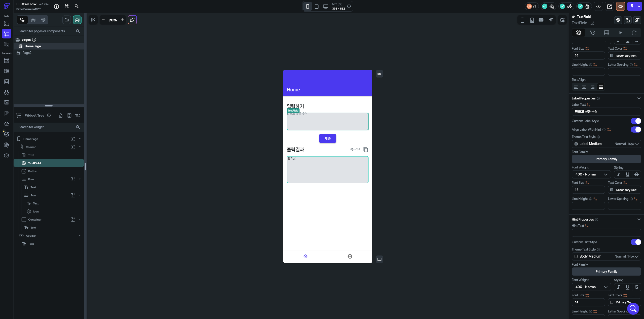Click the top bar search icon
The width and height of the screenshot is (644, 319).
pyautogui.click(x=77, y=7)
